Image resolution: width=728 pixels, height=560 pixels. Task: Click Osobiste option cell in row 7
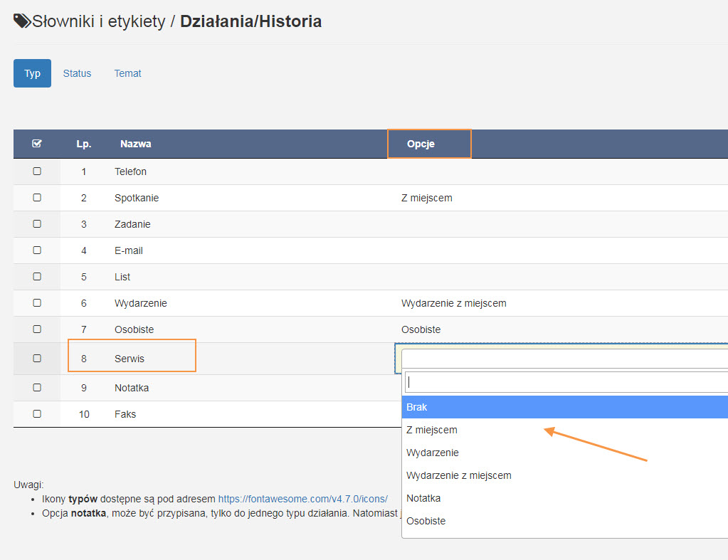[421, 329]
